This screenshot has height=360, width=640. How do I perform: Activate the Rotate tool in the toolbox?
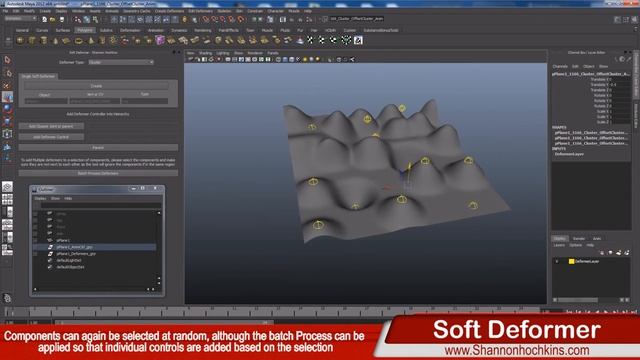point(7,109)
